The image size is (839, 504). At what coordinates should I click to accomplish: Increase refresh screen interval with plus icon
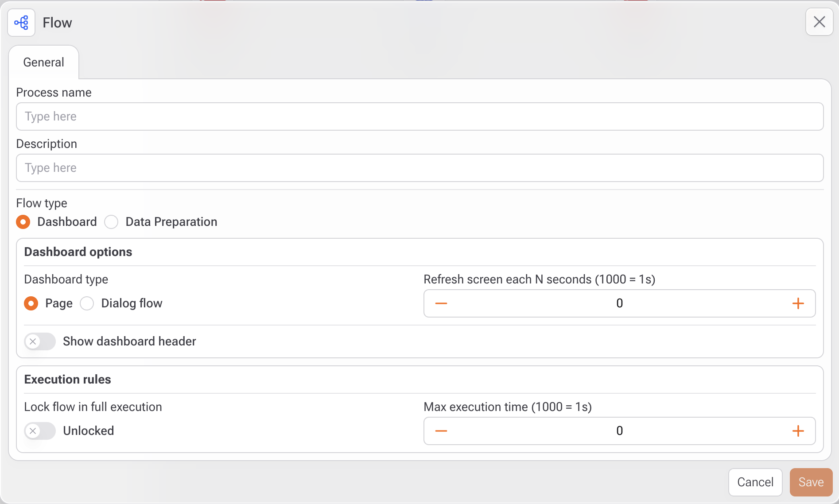click(x=798, y=303)
